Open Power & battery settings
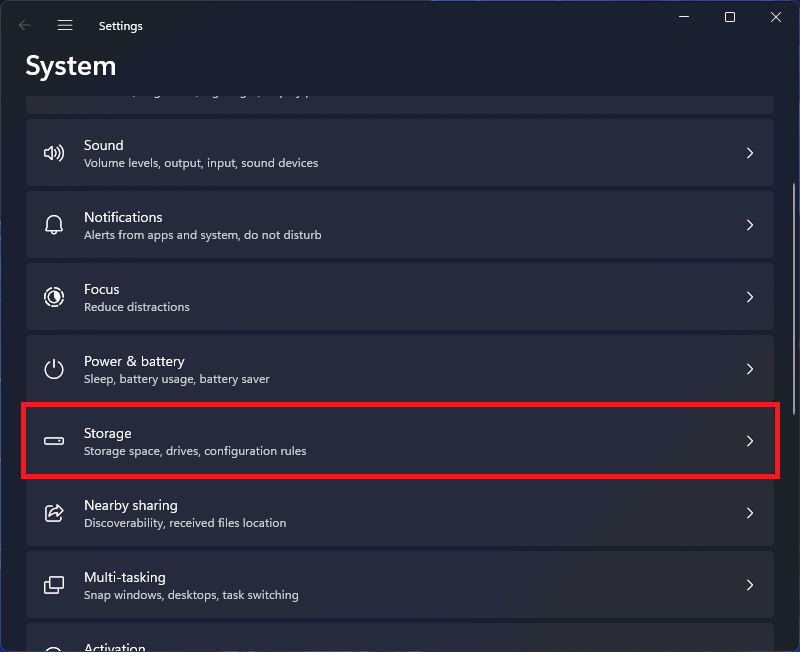This screenshot has width=800, height=652. point(400,369)
